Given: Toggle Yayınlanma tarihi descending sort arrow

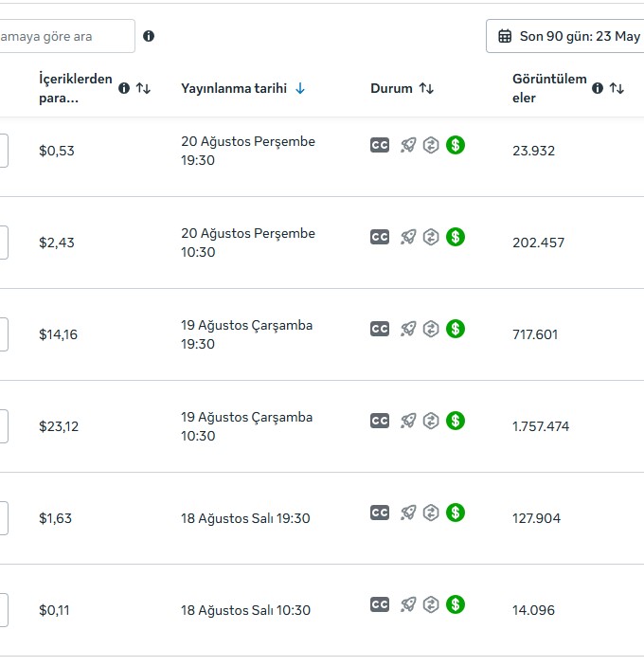Looking at the screenshot, I should pos(300,88).
